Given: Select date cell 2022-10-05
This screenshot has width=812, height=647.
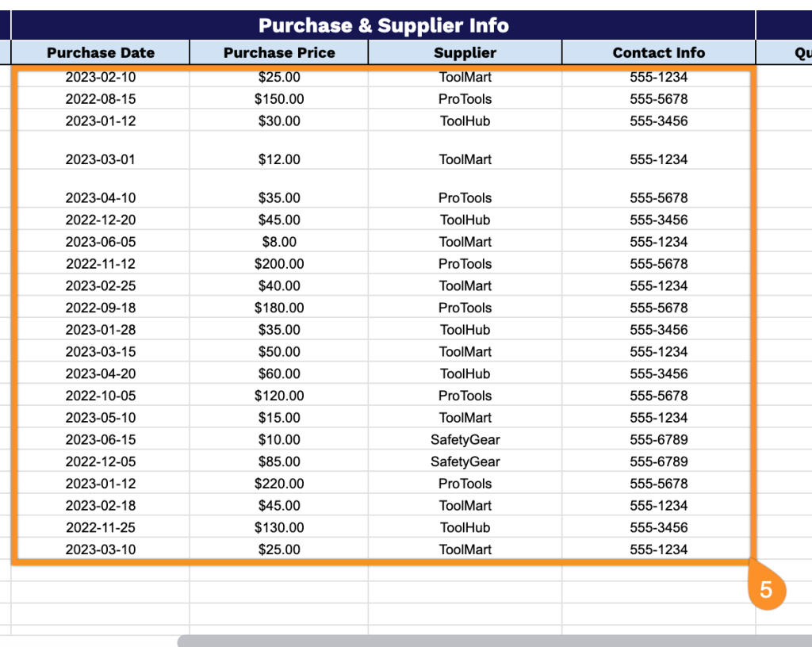Looking at the screenshot, I should click(101, 396).
